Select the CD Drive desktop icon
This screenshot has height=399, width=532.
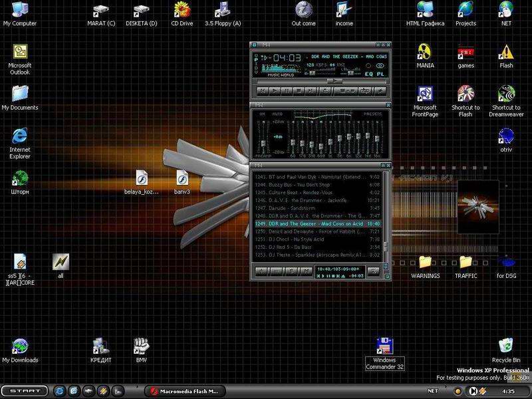tap(182, 14)
